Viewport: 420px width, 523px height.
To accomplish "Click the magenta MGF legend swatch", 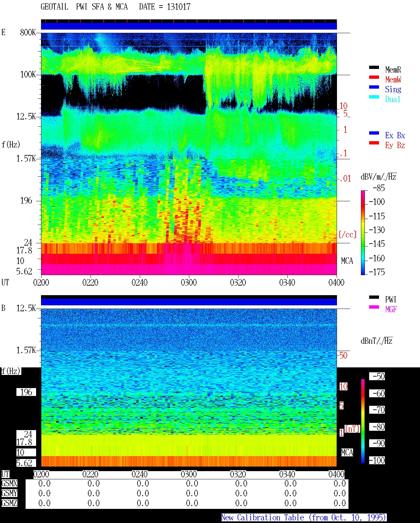I will point(374,307).
